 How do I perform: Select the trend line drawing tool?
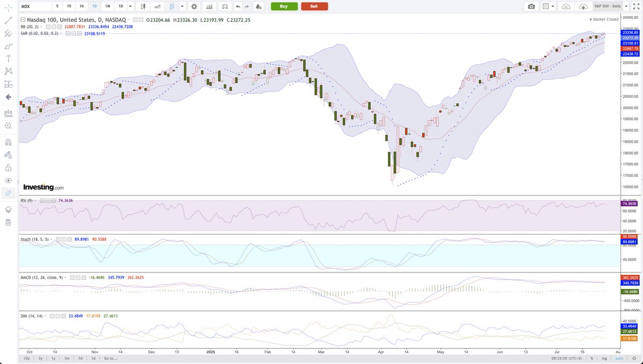(x=8, y=20)
